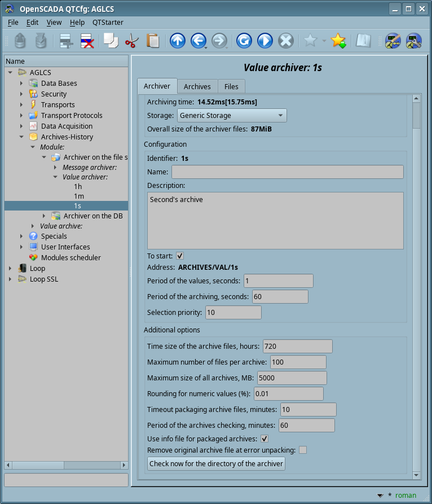Click the Name input field

point(287,172)
